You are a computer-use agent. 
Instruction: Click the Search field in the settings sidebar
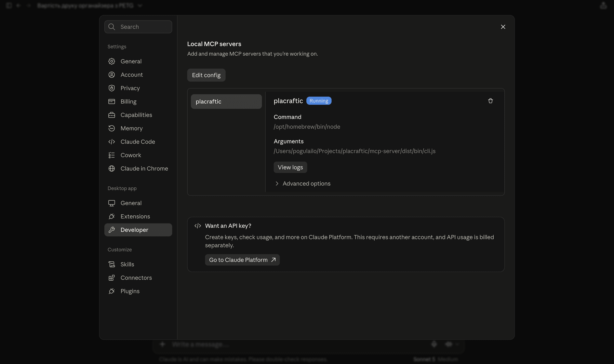138,27
